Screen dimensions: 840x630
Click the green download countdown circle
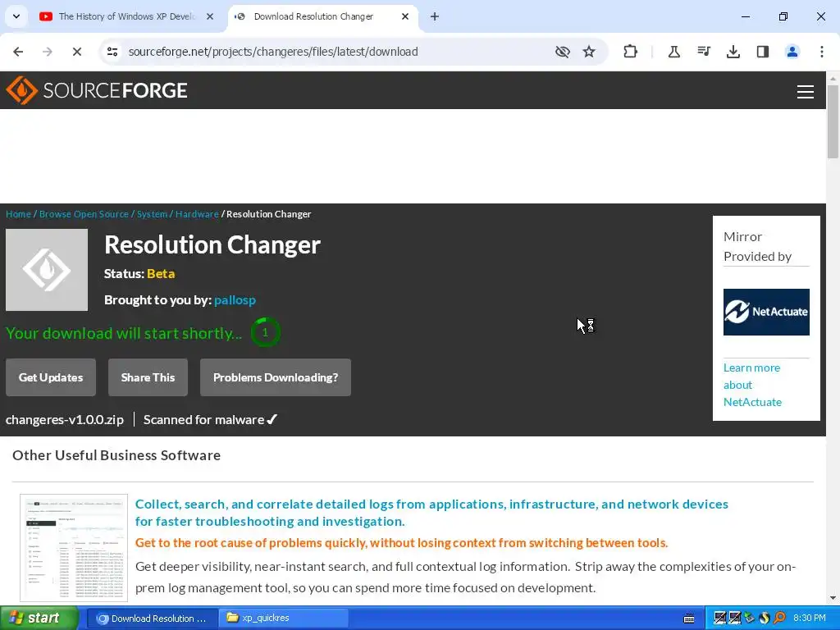tap(265, 332)
